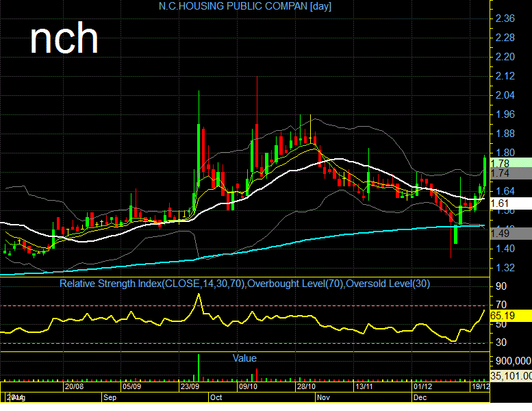
Task: Click the yellow 65.19 RSI value tag
Action: [x=511, y=316]
